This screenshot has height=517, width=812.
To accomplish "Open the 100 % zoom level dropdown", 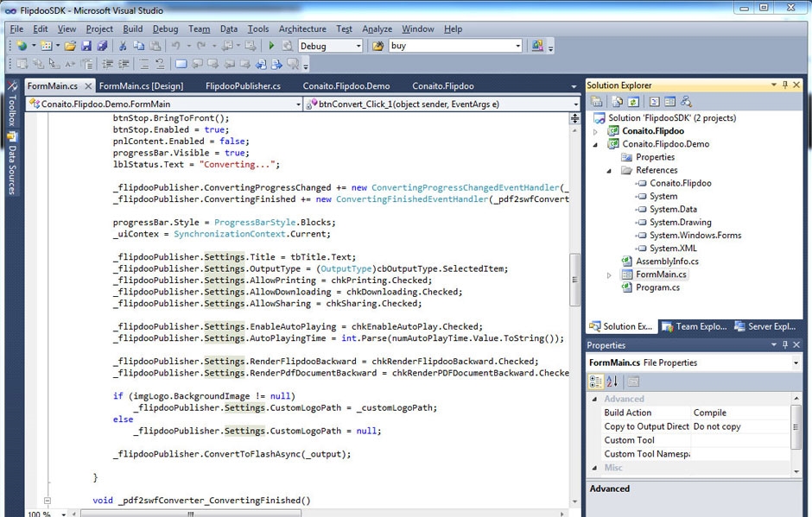I will [x=64, y=514].
